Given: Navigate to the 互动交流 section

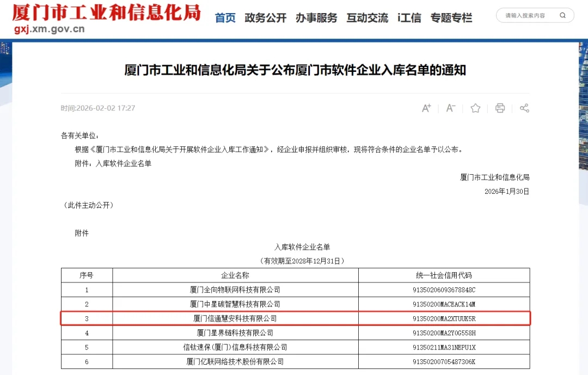Looking at the screenshot, I should pos(367,18).
